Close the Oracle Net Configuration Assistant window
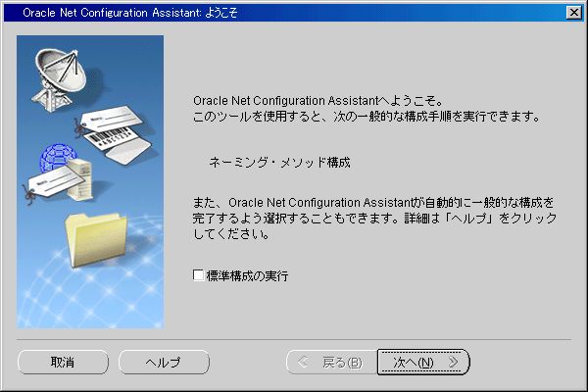Screen dimensions: 588x392 pyautogui.click(x=573, y=13)
